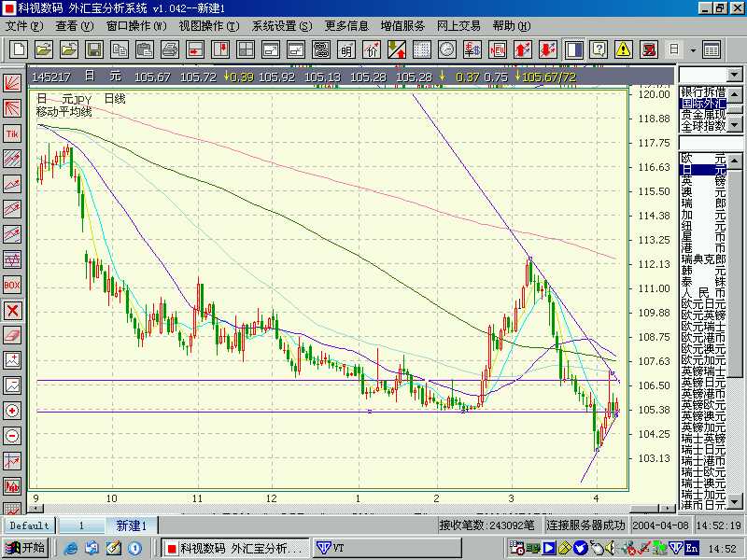The width and height of the screenshot is (747, 560).
Task: Click the red down-arrow toolbar icon
Action: (548, 49)
